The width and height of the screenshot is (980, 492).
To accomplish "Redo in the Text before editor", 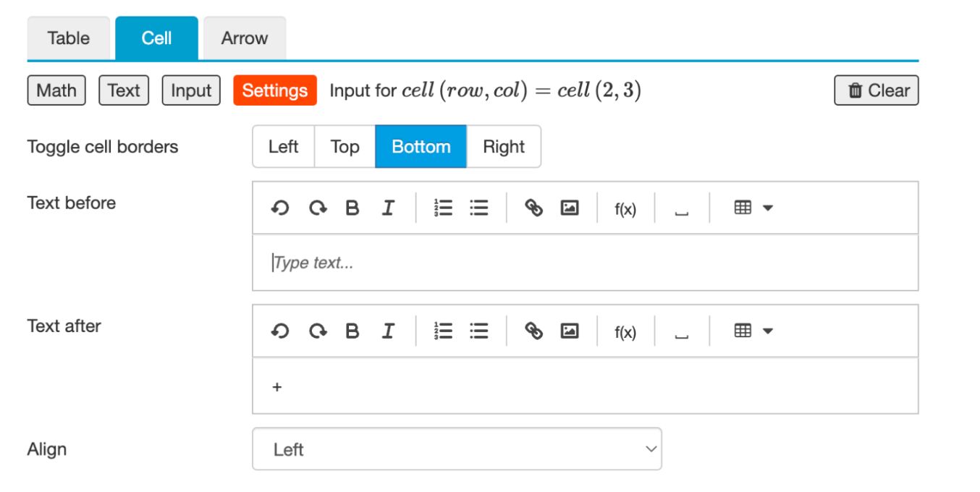I will pyautogui.click(x=317, y=208).
